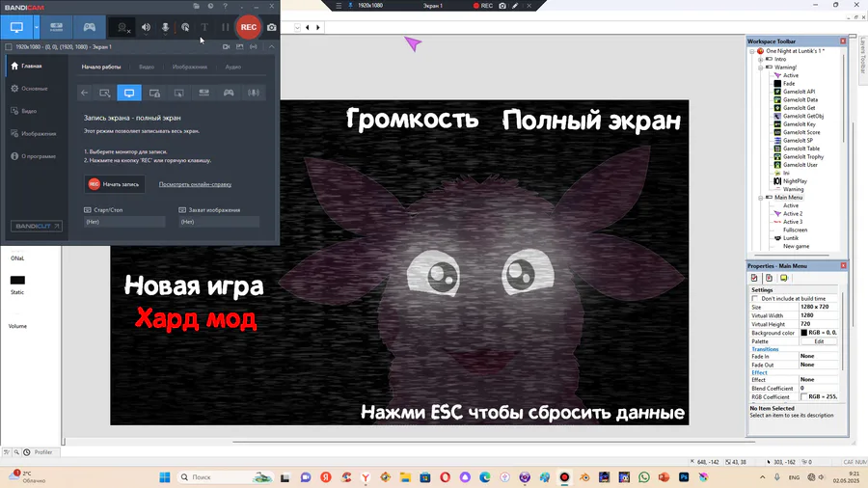
Task: Collapse the Warning! frame in workspace tree
Action: (x=761, y=67)
